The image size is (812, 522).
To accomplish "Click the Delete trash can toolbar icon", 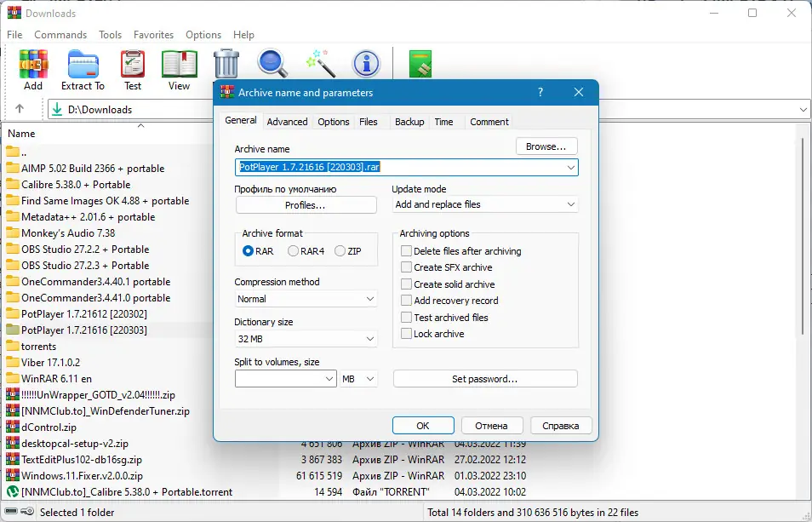I will pyautogui.click(x=226, y=64).
